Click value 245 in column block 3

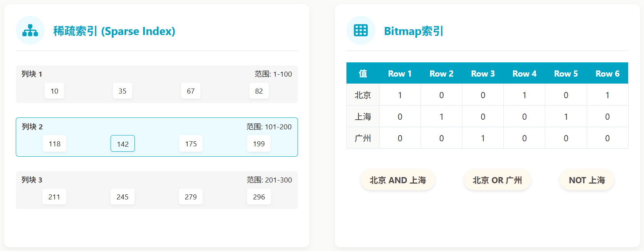point(123,197)
